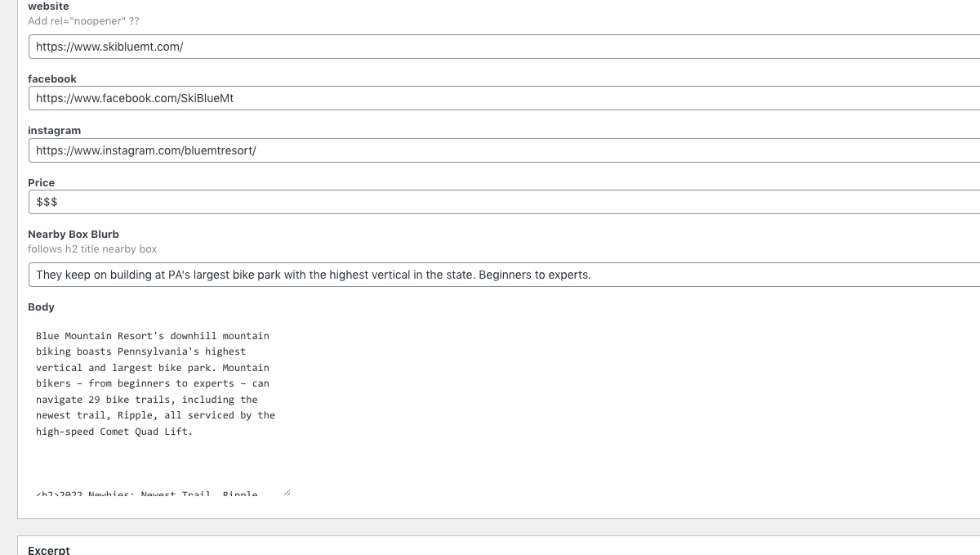Click the 'facebook' field label
980x555 pixels.
pyautogui.click(x=52, y=78)
